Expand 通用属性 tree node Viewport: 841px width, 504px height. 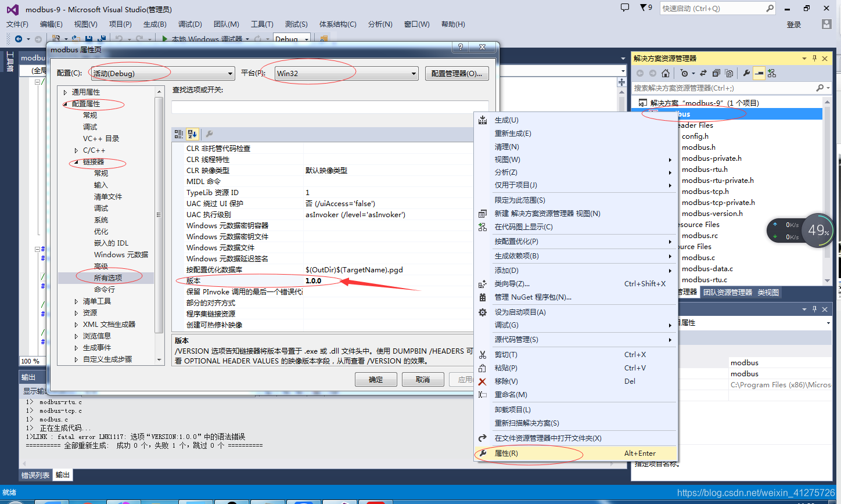(x=65, y=92)
